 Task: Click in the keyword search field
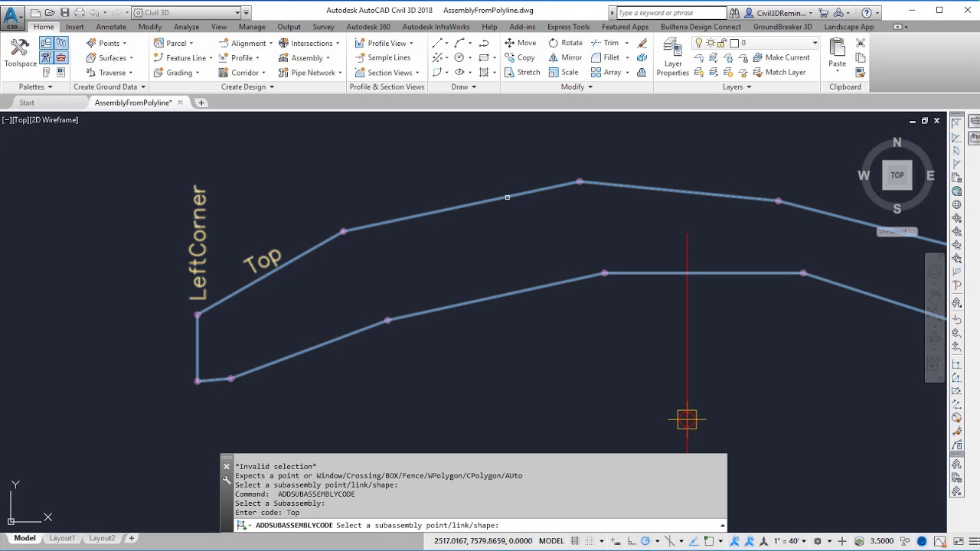[671, 12]
